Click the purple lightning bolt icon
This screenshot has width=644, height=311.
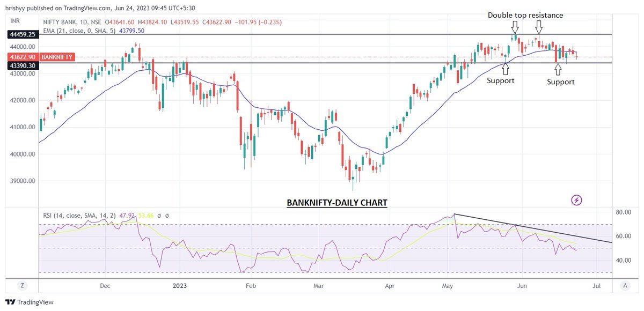click(x=577, y=200)
